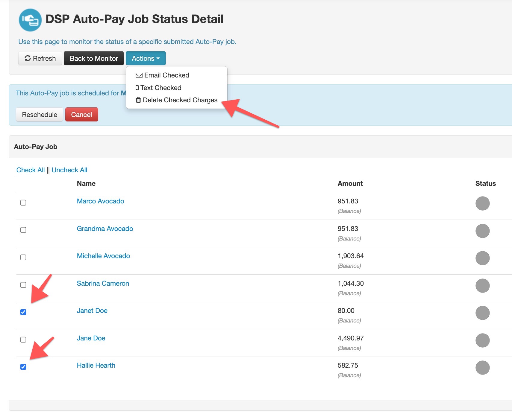The image size is (512, 420).
Task: Click the Auto-Pay Job panel heading
Action: click(x=36, y=147)
